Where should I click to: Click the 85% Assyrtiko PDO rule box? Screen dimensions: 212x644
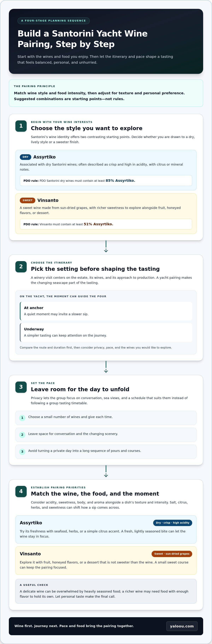coord(106,181)
